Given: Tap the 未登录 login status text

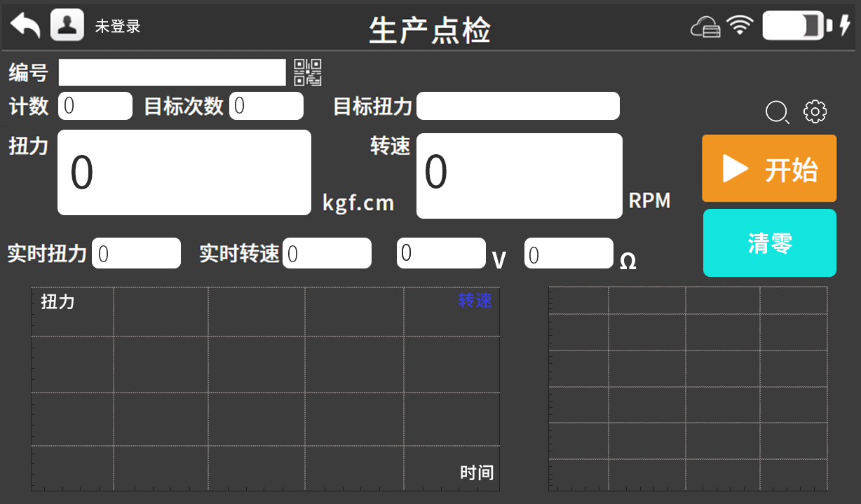Looking at the screenshot, I should (x=118, y=27).
